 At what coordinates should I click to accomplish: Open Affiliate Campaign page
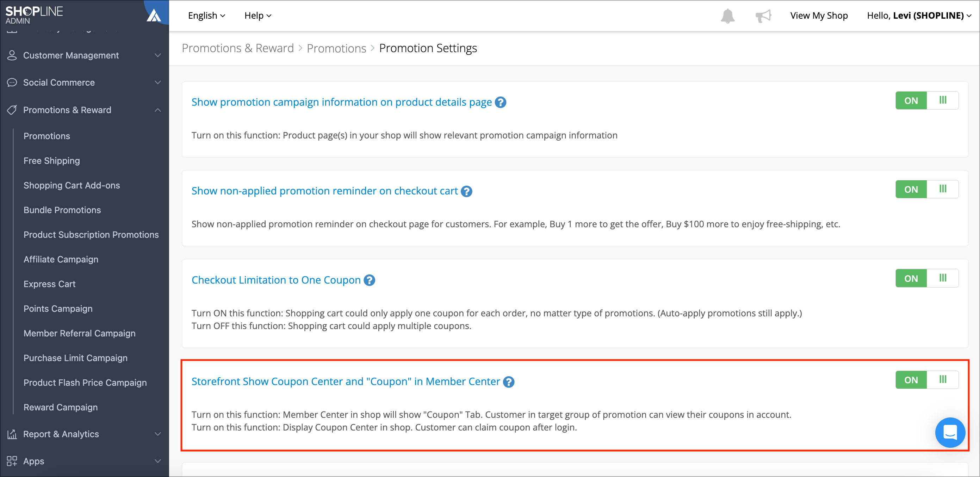pos(61,259)
